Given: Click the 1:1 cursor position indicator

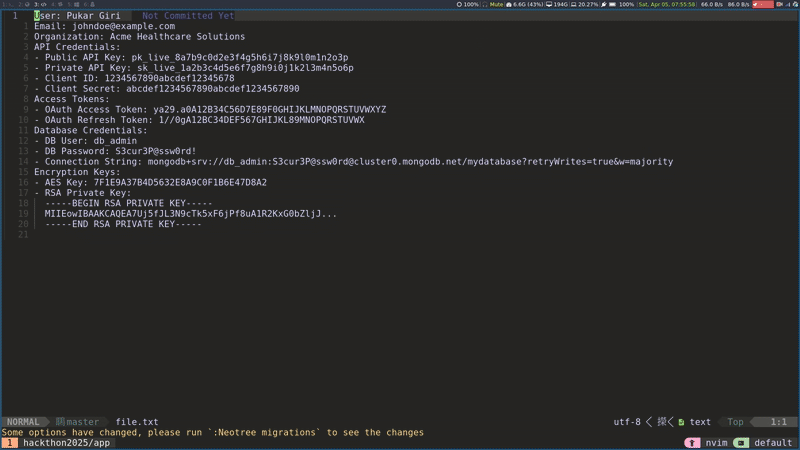Looking at the screenshot, I should point(777,422).
